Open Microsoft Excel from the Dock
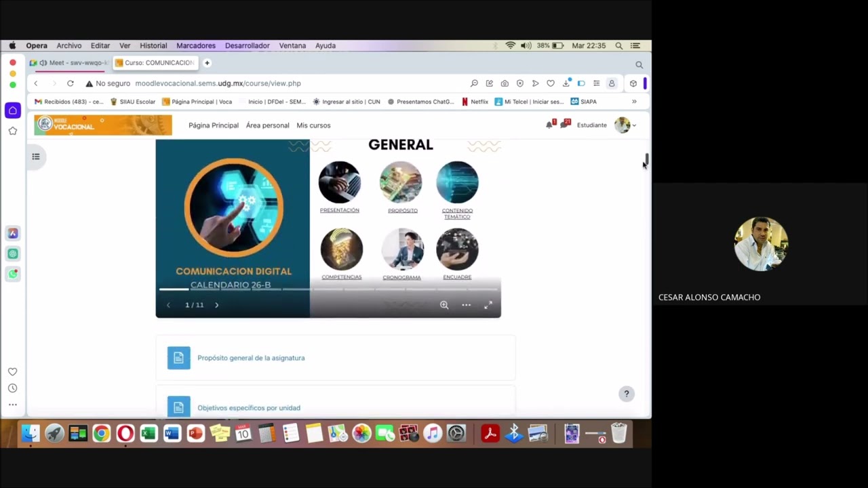The image size is (868, 488). click(x=149, y=433)
